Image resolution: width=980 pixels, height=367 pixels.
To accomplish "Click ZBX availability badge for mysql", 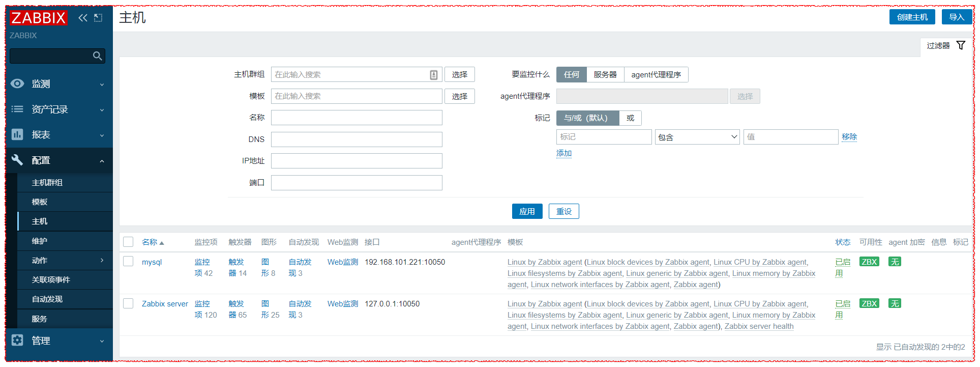I will coord(869,262).
